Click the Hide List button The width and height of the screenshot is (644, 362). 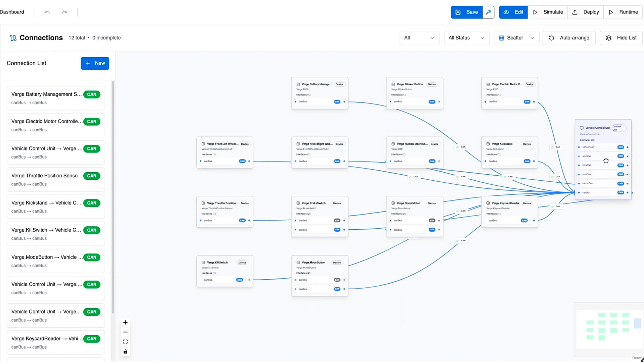click(621, 38)
